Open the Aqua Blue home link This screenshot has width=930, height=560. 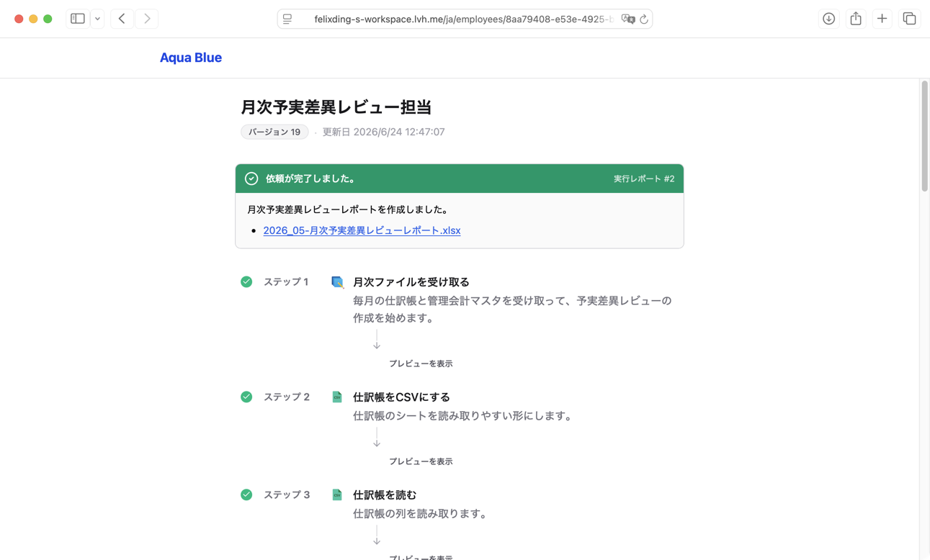191,58
